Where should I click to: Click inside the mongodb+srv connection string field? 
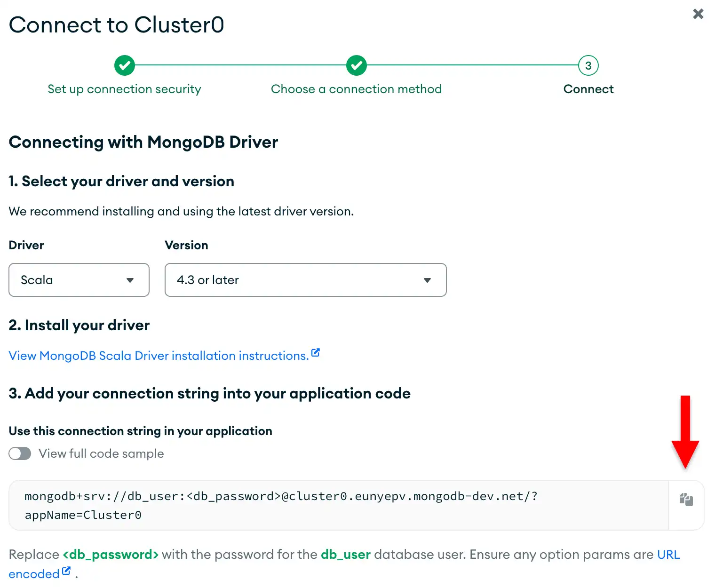[282, 505]
